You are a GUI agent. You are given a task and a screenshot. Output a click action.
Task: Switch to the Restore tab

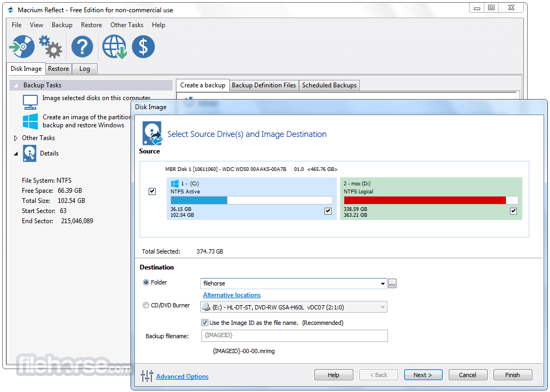pos(59,69)
